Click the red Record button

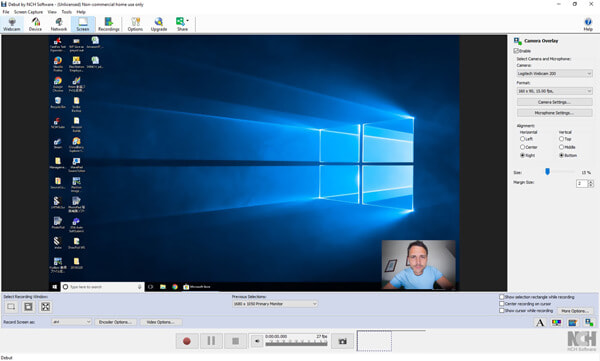[187, 341]
